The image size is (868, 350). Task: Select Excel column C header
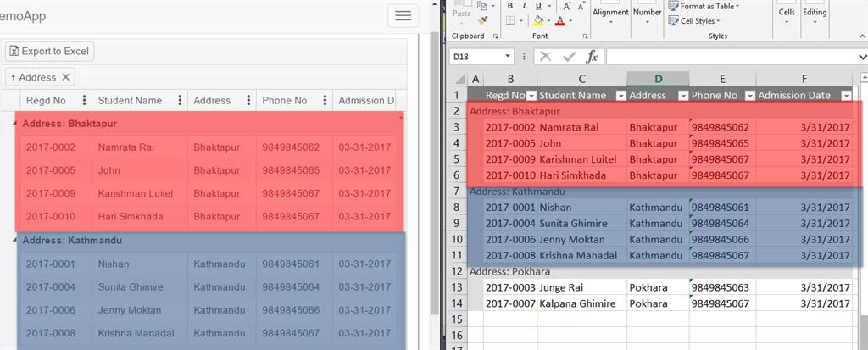(x=581, y=79)
